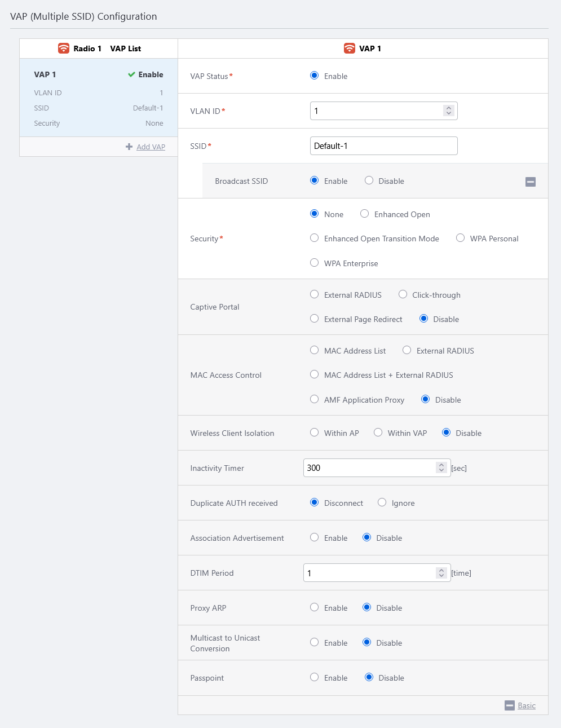The height and width of the screenshot is (728, 561).
Task: Choose Click-through captive portal
Action: click(x=403, y=294)
